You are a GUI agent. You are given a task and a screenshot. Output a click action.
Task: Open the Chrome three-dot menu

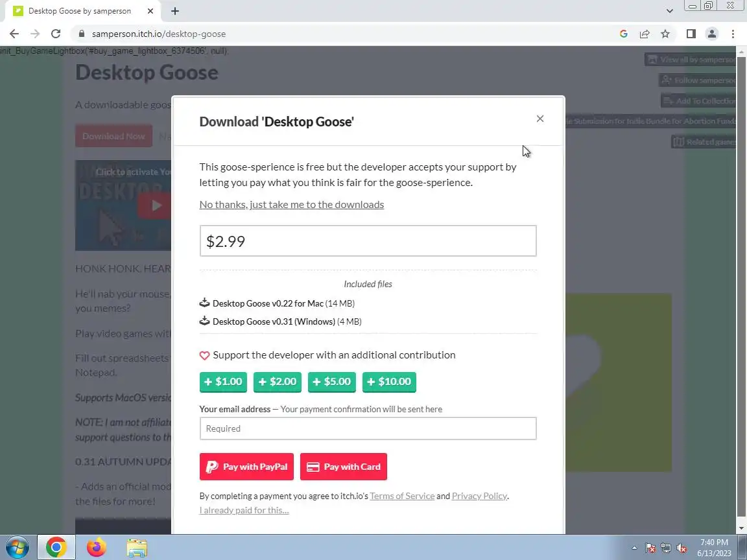[x=733, y=34]
